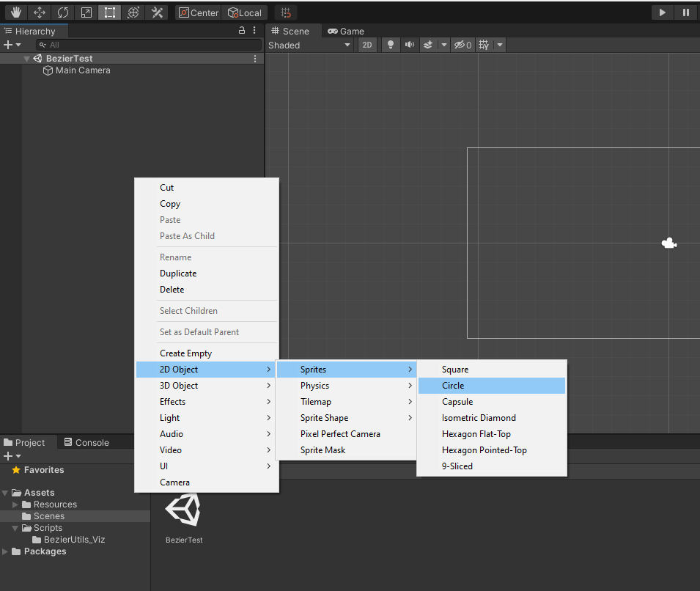Open the custom editor tools wrench icon
The image size is (700, 591).
(x=156, y=12)
